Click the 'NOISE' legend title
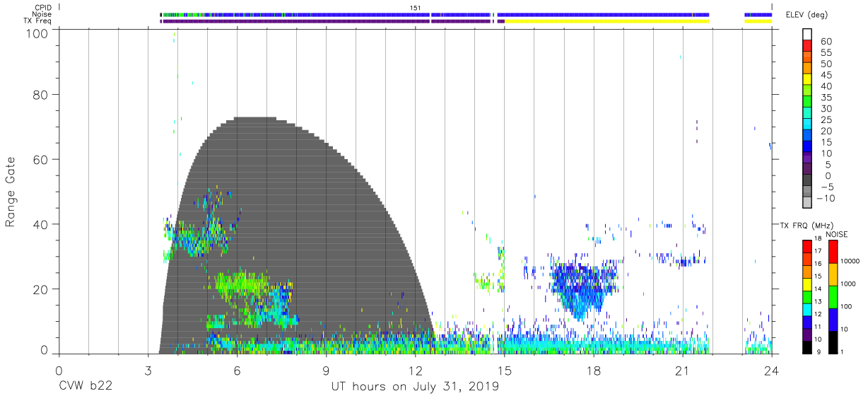Image resolution: width=868 pixels, height=401 pixels. [837, 234]
